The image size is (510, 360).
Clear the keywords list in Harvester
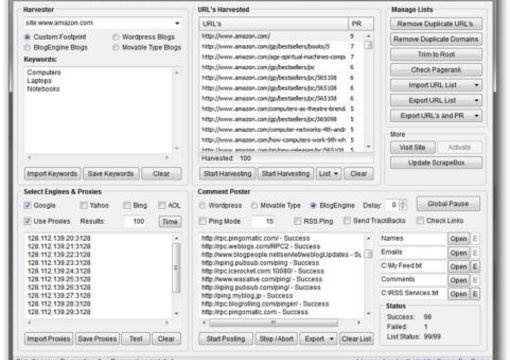[x=161, y=174]
